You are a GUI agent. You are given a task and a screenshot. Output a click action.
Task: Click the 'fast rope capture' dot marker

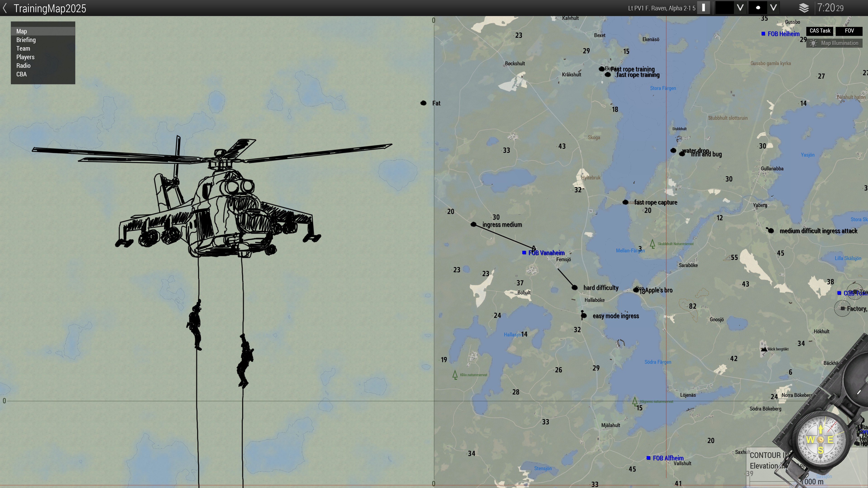[625, 202]
